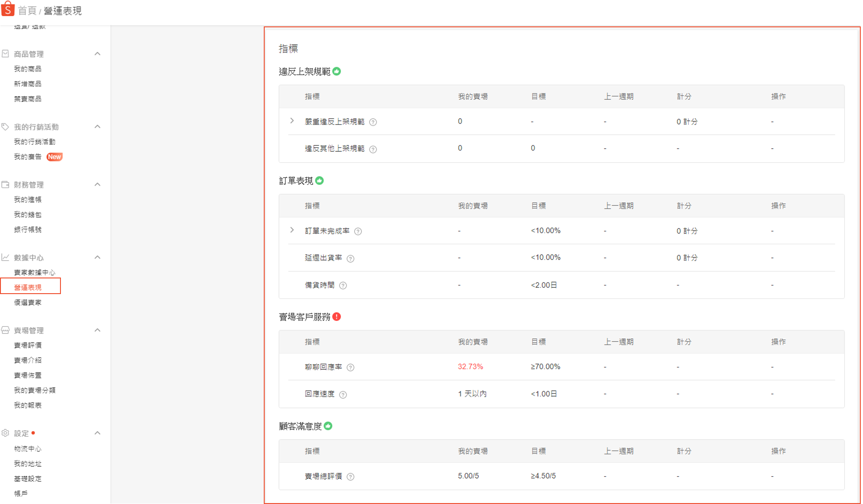The height and width of the screenshot is (504, 863).
Task: Open 我的廣告 menu item
Action: pyautogui.click(x=28, y=157)
